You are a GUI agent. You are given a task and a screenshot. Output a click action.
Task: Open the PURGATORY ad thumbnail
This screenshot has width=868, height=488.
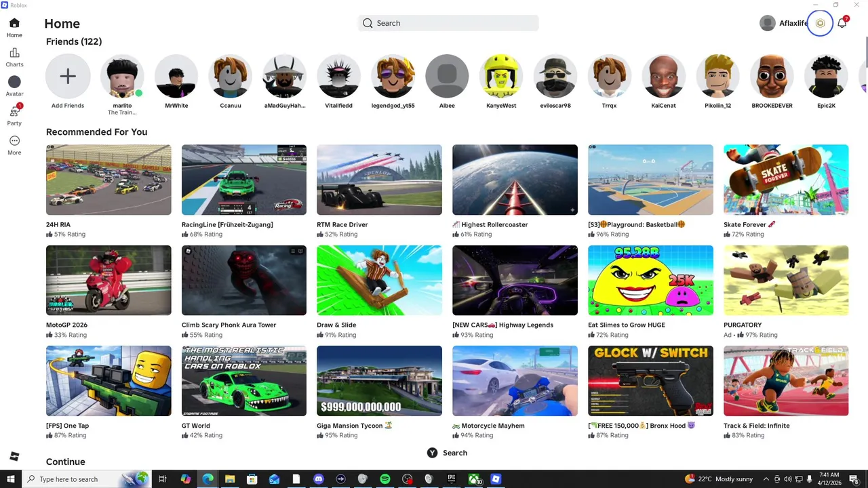tap(786, 280)
